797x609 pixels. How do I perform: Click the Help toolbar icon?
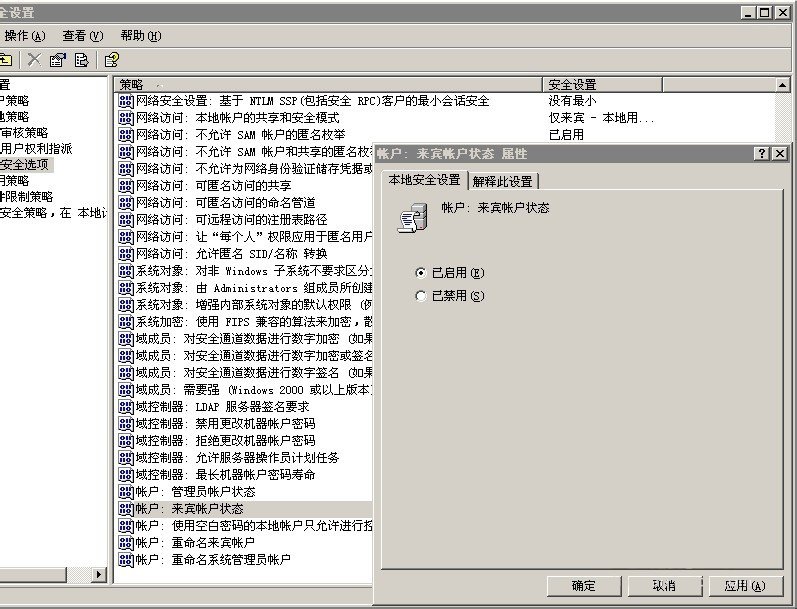[x=111, y=60]
